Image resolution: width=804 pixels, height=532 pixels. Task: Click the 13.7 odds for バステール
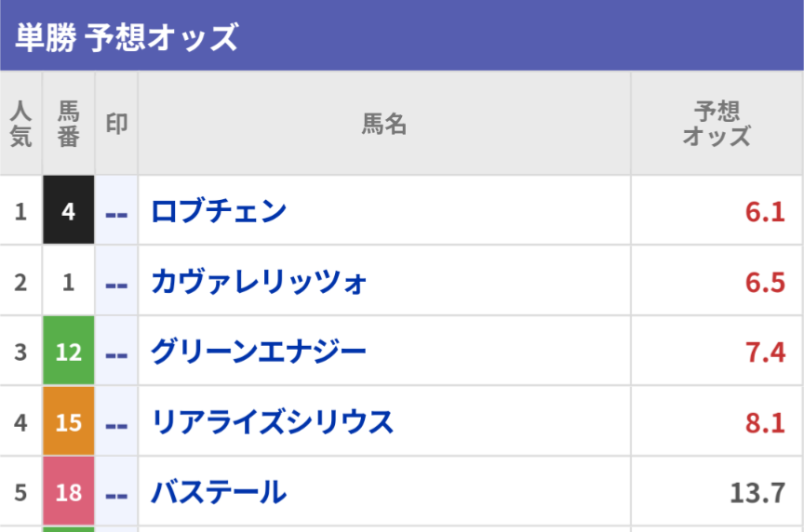[x=757, y=493]
